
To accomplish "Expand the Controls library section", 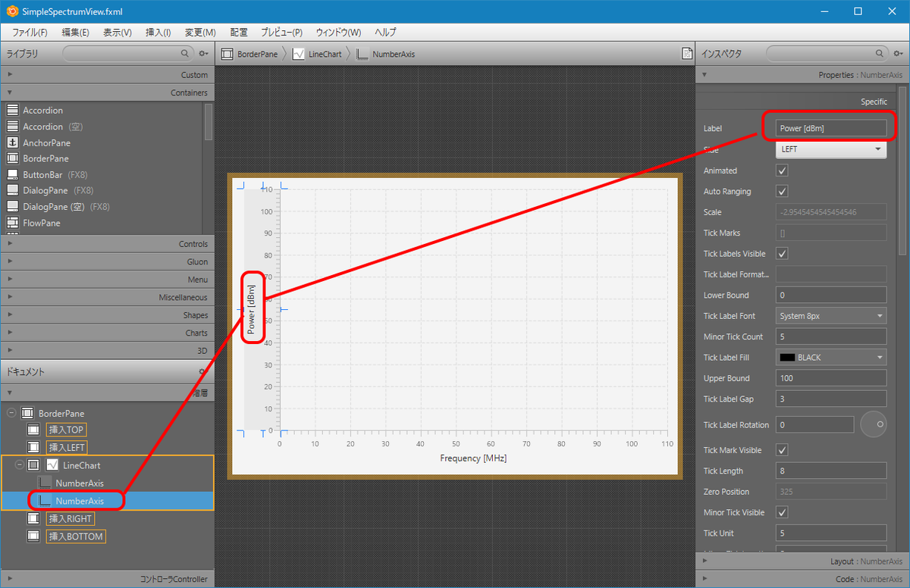I will coord(106,244).
